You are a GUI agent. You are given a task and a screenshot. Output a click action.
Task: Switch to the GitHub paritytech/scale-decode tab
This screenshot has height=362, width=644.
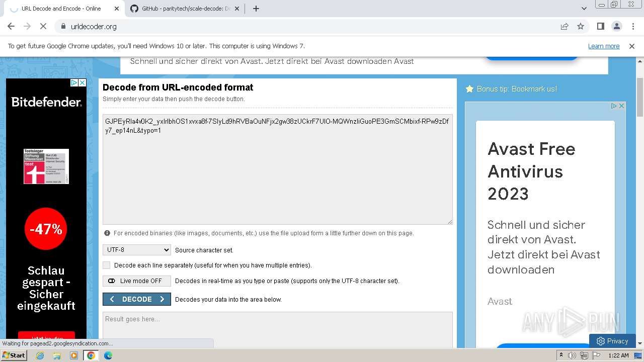(185, 9)
